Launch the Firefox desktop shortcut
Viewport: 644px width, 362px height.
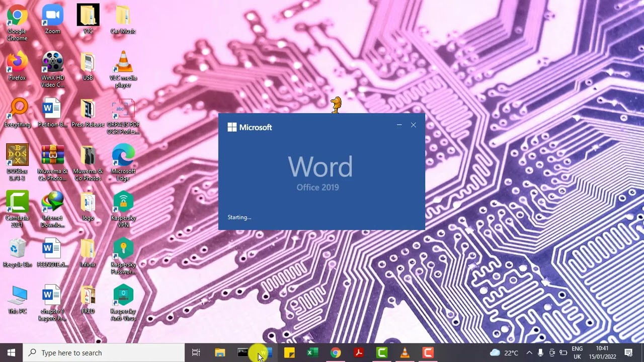point(17,66)
